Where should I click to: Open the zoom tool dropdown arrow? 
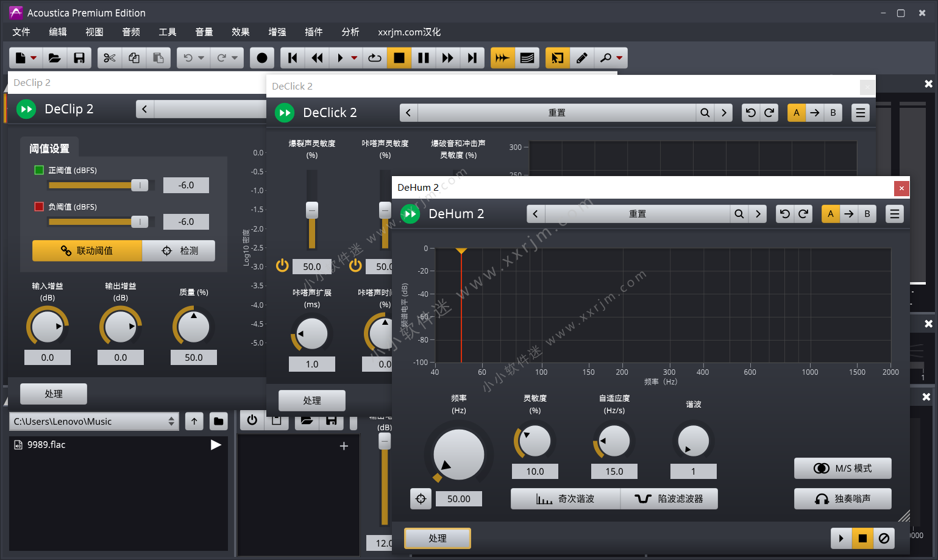620,58
